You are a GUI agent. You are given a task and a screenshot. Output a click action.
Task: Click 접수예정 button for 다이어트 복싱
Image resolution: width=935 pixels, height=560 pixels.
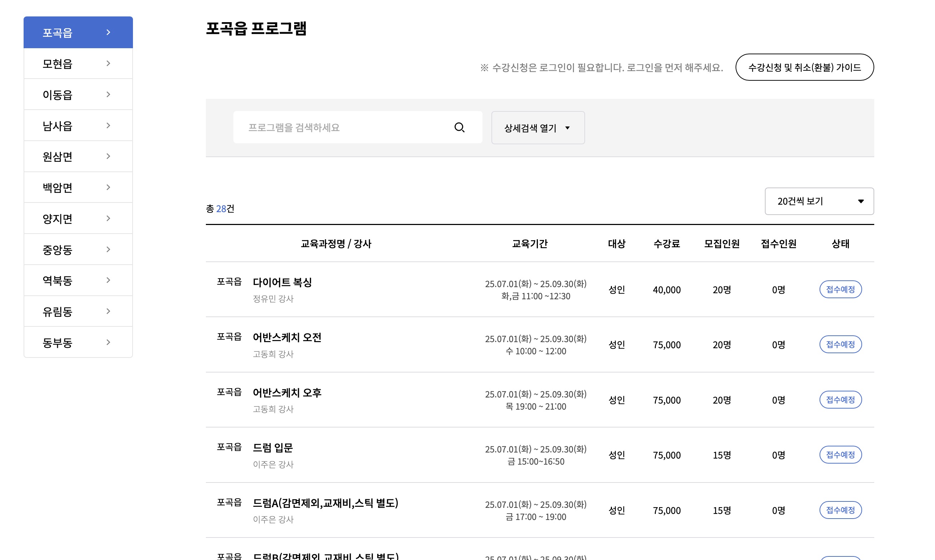pyautogui.click(x=840, y=289)
